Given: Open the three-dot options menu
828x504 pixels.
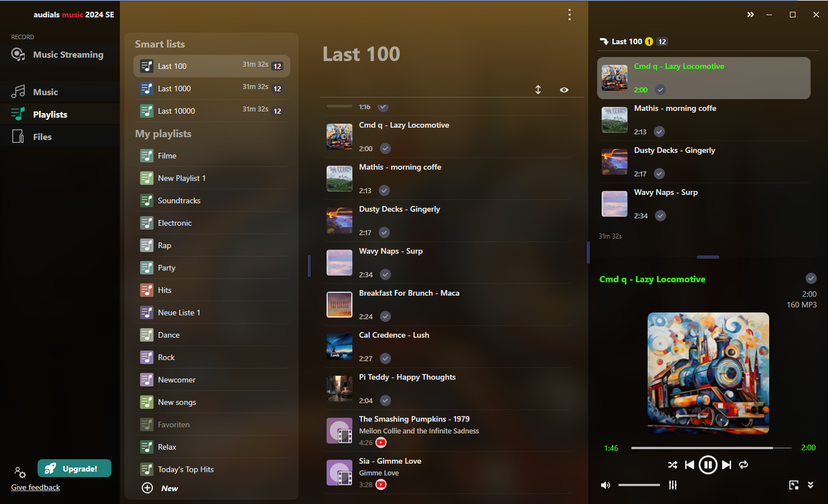Looking at the screenshot, I should point(569,15).
